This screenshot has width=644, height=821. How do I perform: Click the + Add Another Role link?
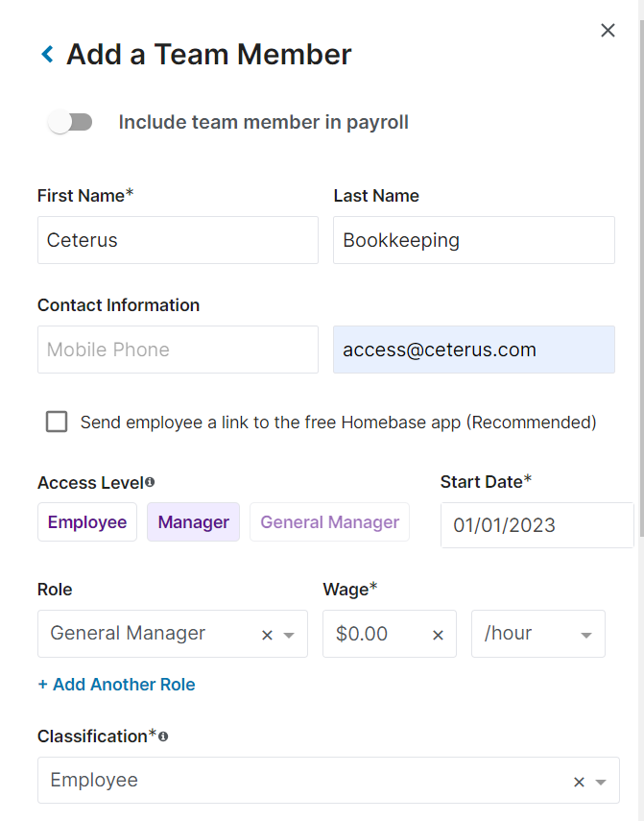(117, 685)
